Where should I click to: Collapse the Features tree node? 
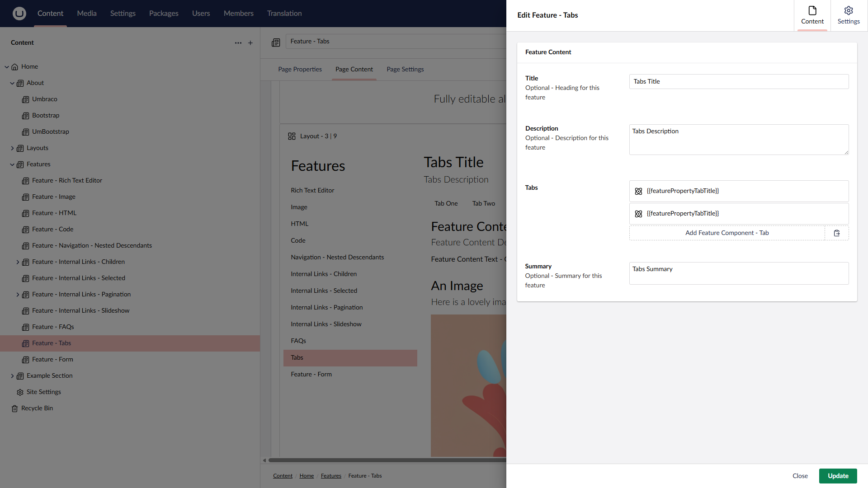(12, 164)
